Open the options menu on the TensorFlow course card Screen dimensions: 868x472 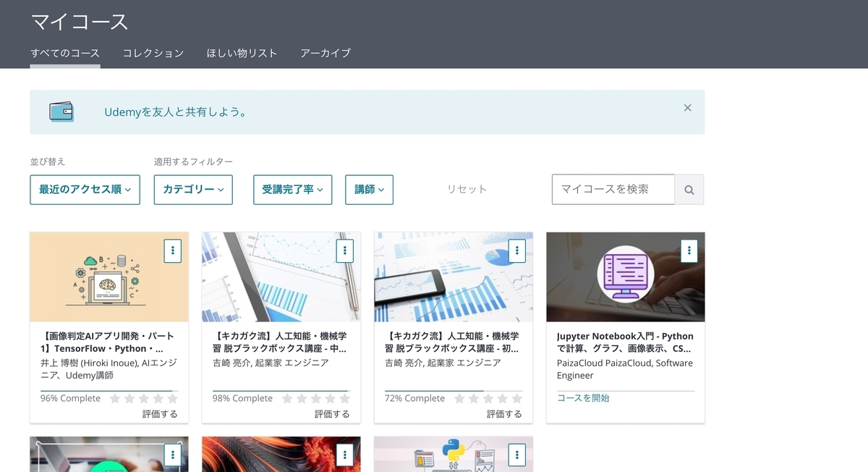click(172, 250)
